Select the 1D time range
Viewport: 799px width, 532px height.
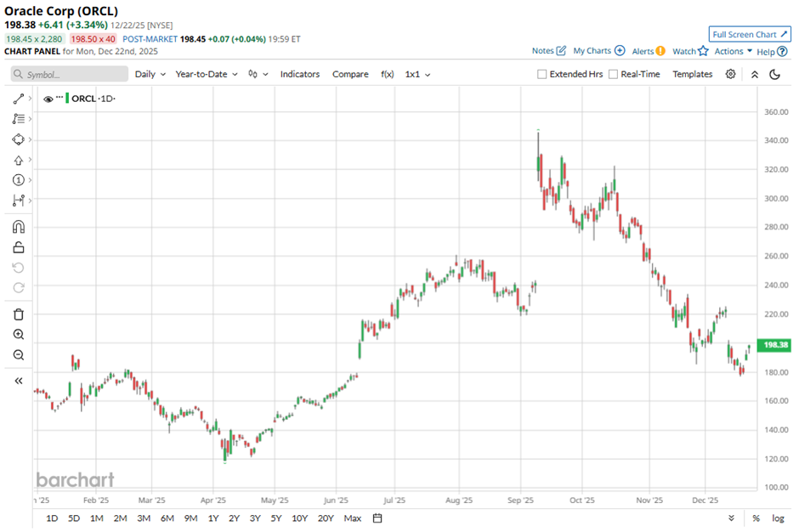[x=52, y=518]
